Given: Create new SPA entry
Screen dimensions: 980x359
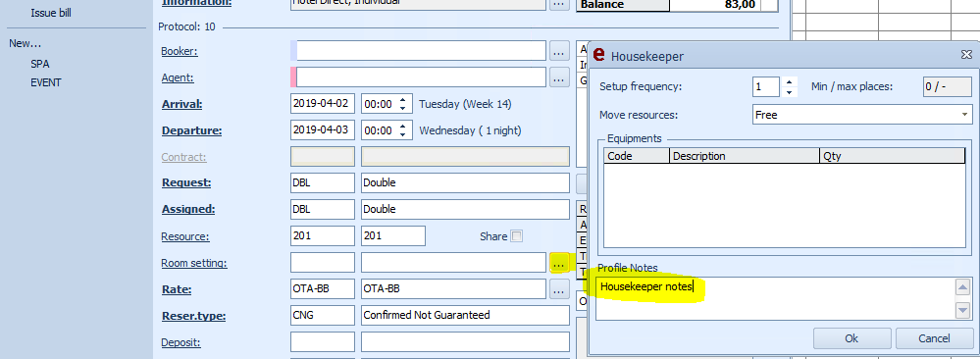Looking at the screenshot, I should [x=40, y=64].
